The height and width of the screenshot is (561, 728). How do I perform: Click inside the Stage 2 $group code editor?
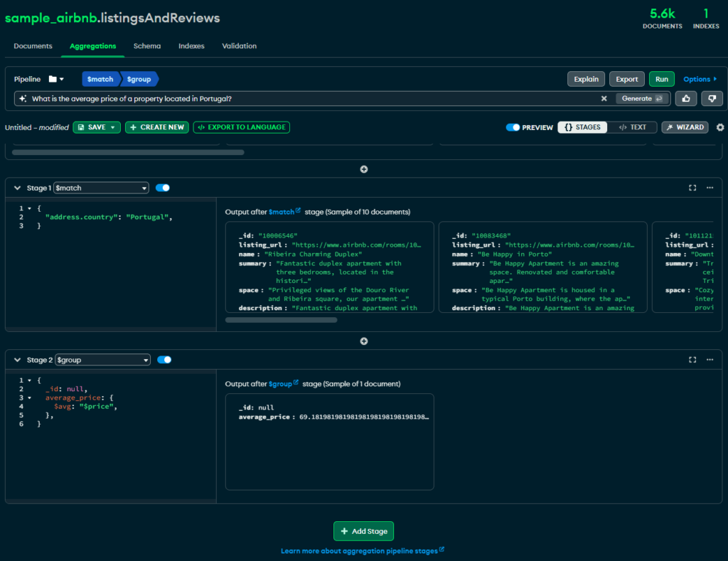(111, 436)
